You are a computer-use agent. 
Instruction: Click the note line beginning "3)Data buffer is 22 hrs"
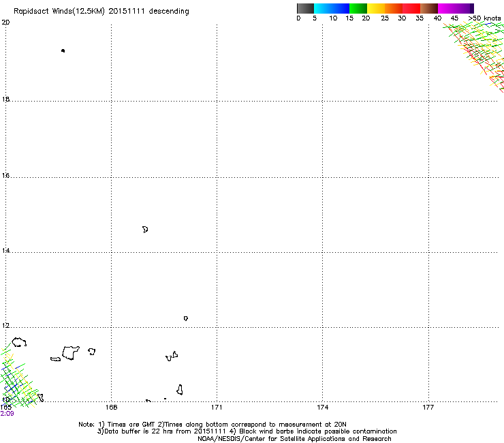[x=247, y=431]
